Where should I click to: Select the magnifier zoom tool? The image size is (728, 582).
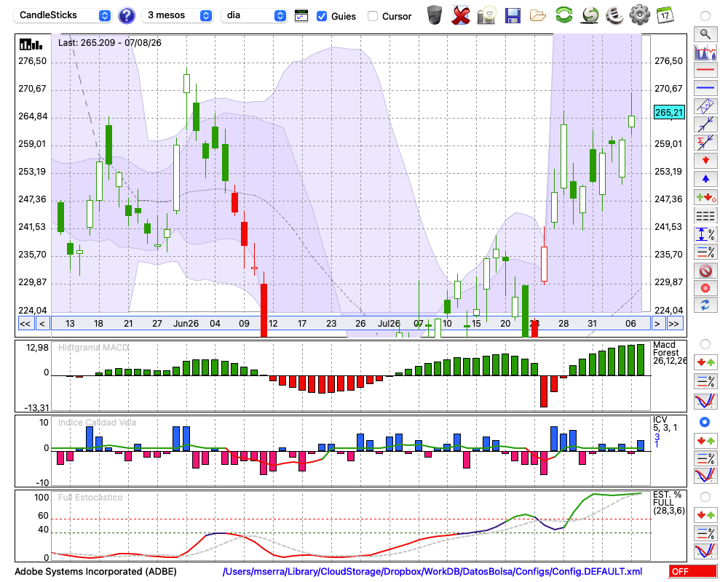pos(705,34)
